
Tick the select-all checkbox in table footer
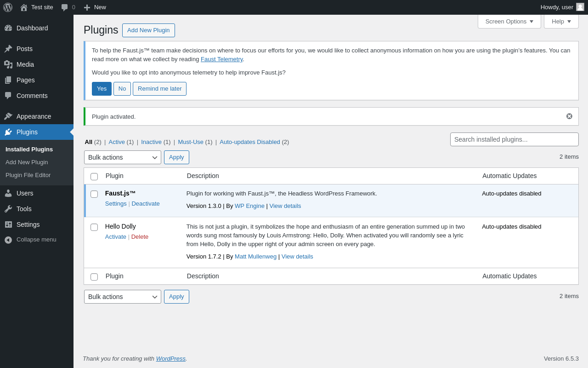[94, 277]
